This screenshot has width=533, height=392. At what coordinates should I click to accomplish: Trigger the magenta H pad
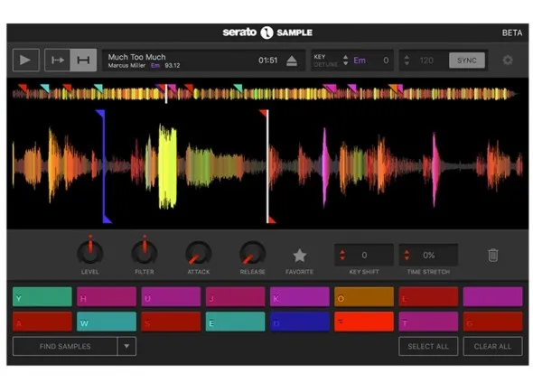tap(107, 297)
